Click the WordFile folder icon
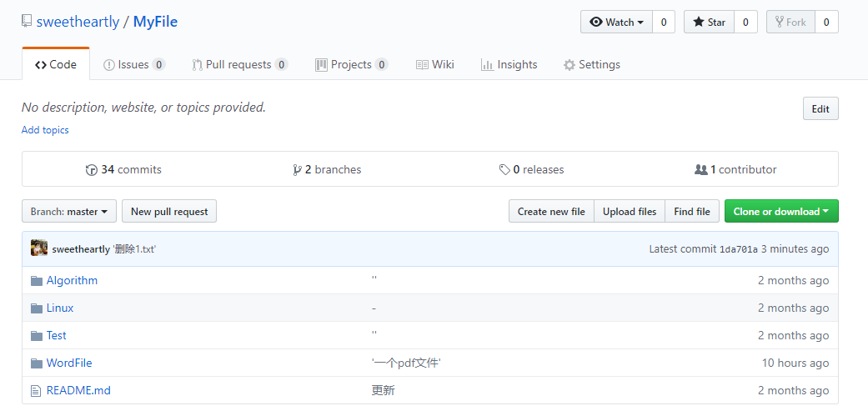The width and height of the screenshot is (868, 411). [x=36, y=363]
